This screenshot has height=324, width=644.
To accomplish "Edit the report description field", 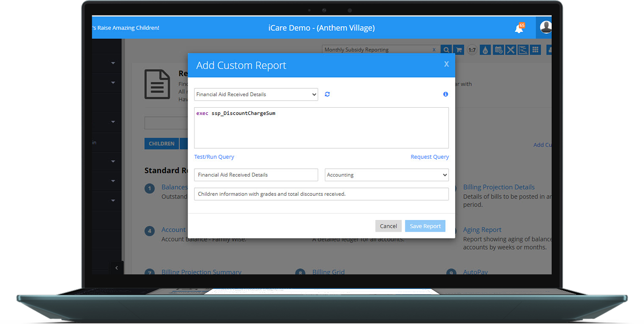I will [322, 194].
